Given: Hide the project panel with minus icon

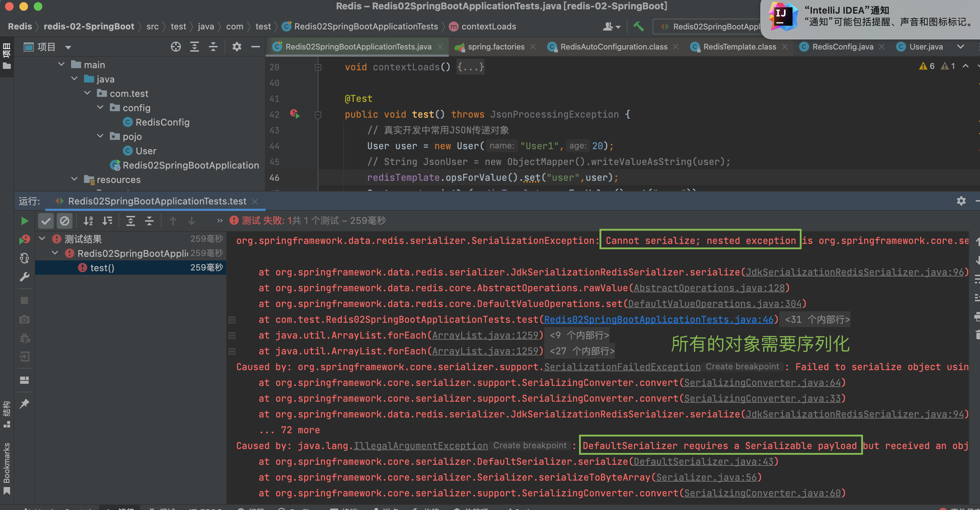Looking at the screenshot, I should pyautogui.click(x=255, y=47).
